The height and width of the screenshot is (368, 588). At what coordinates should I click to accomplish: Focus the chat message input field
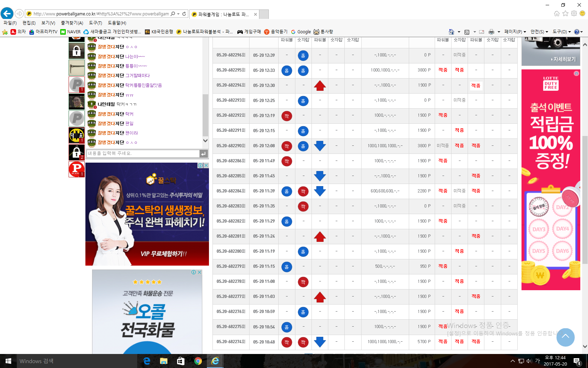point(143,154)
